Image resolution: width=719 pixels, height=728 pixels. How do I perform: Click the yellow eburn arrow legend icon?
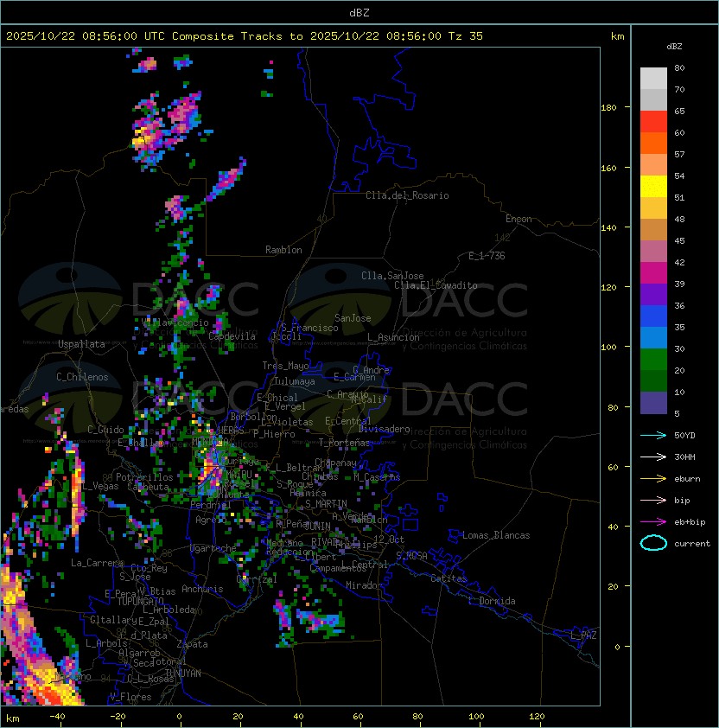(653, 479)
